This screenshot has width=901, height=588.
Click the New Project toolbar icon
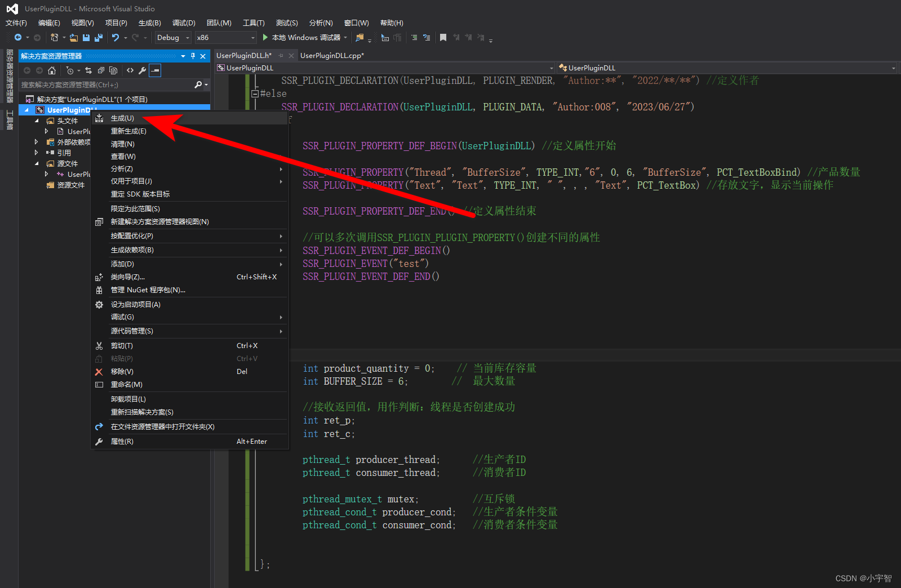pos(54,38)
